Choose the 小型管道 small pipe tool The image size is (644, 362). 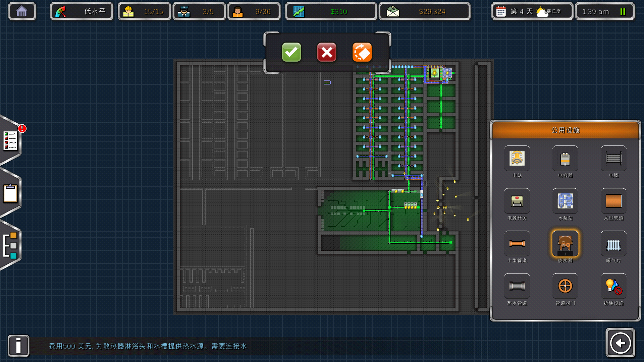(517, 243)
